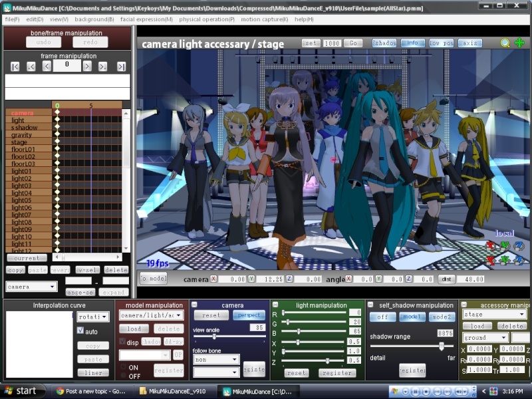Viewport: 532px width, 399px height.
Task: Click the local X rotation icon
Action: (490, 245)
